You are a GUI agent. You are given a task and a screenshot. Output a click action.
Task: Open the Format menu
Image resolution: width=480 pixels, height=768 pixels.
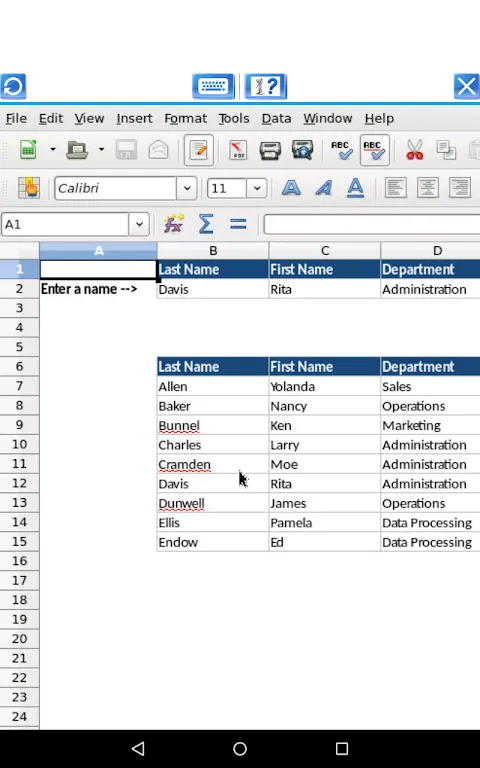186,119
